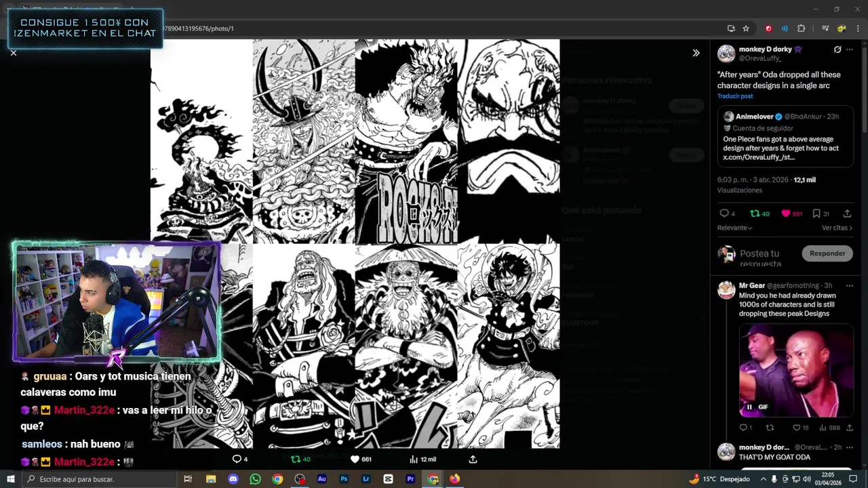Open the 15°C Despejado weather widget
Viewport: 868px width, 488px height.
719,479
